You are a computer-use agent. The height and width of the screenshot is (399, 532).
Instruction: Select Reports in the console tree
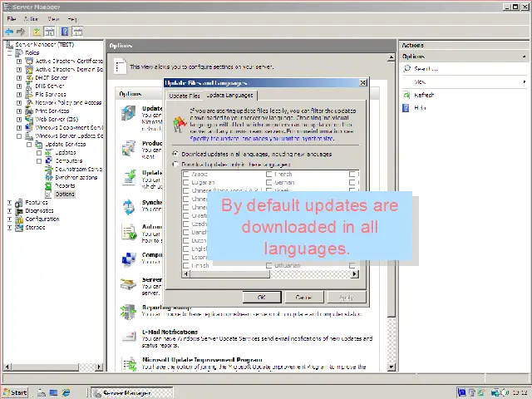click(x=65, y=185)
